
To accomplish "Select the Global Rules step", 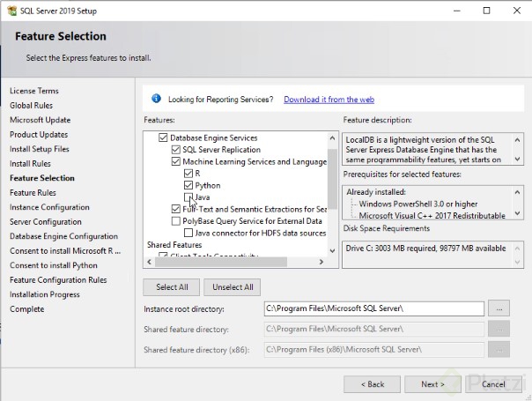I will (x=31, y=106).
